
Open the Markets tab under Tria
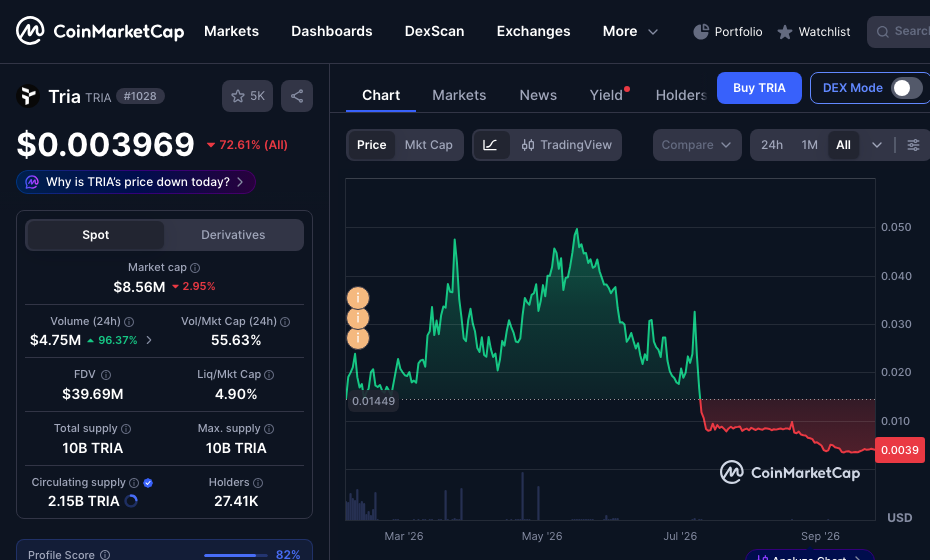pos(459,95)
